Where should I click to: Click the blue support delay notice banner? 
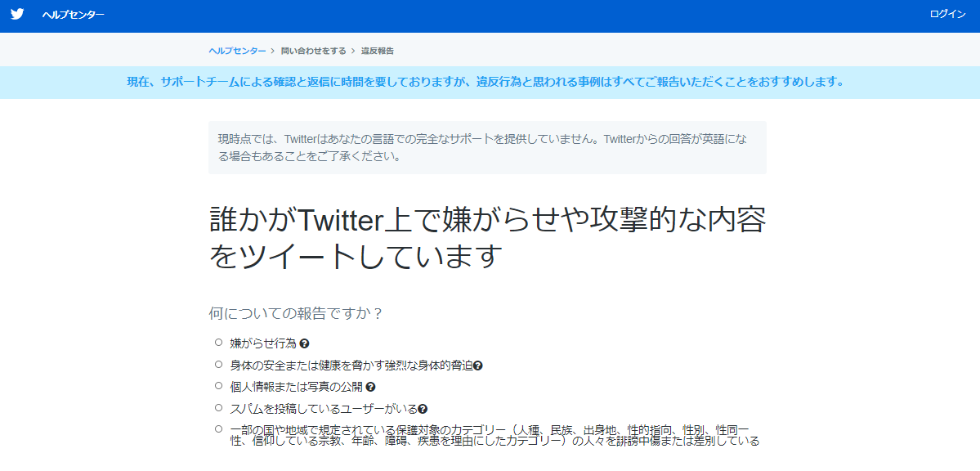pyautogui.click(x=490, y=82)
